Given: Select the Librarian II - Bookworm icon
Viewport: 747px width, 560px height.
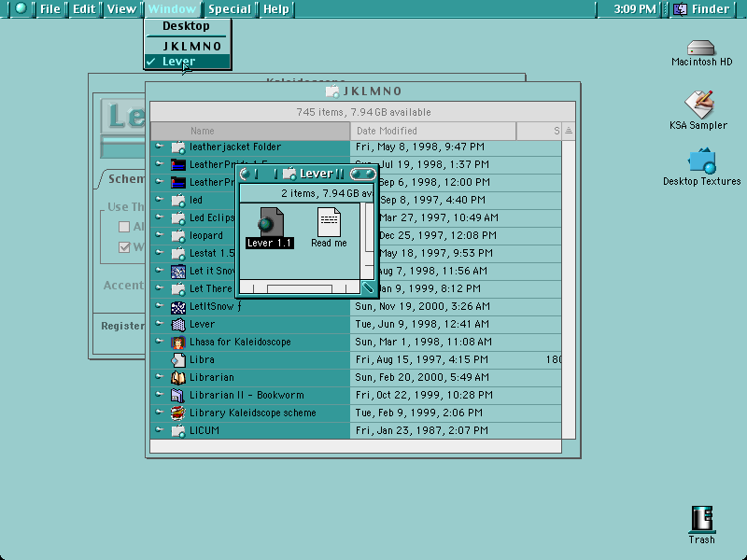Looking at the screenshot, I should (x=178, y=395).
